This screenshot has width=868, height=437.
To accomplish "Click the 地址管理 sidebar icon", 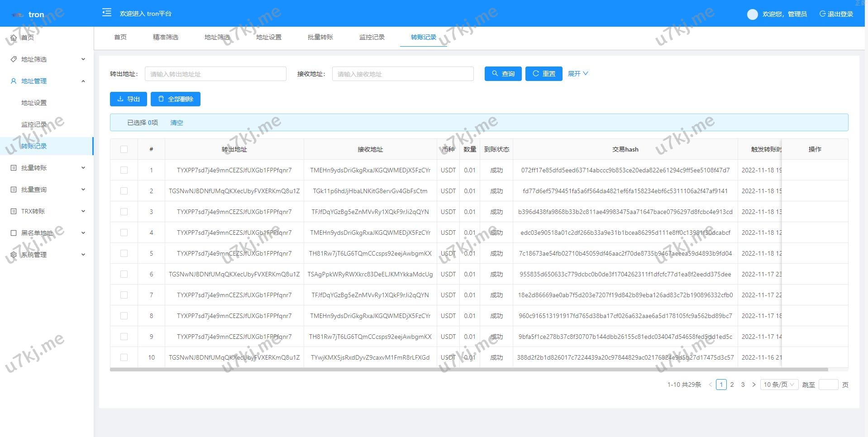I will [x=14, y=81].
